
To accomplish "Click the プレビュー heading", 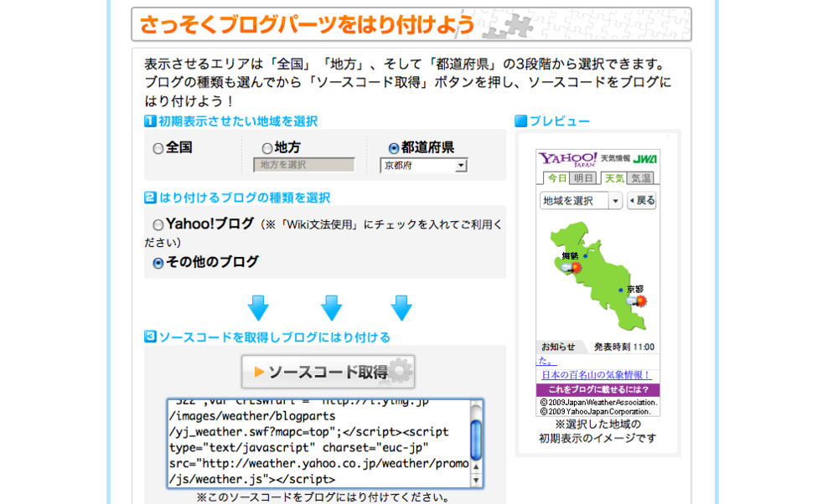I will (560, 121).
